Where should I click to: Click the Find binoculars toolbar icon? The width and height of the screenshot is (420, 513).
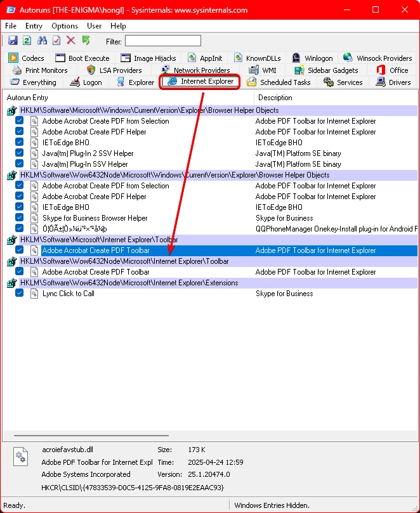point(42,41)
